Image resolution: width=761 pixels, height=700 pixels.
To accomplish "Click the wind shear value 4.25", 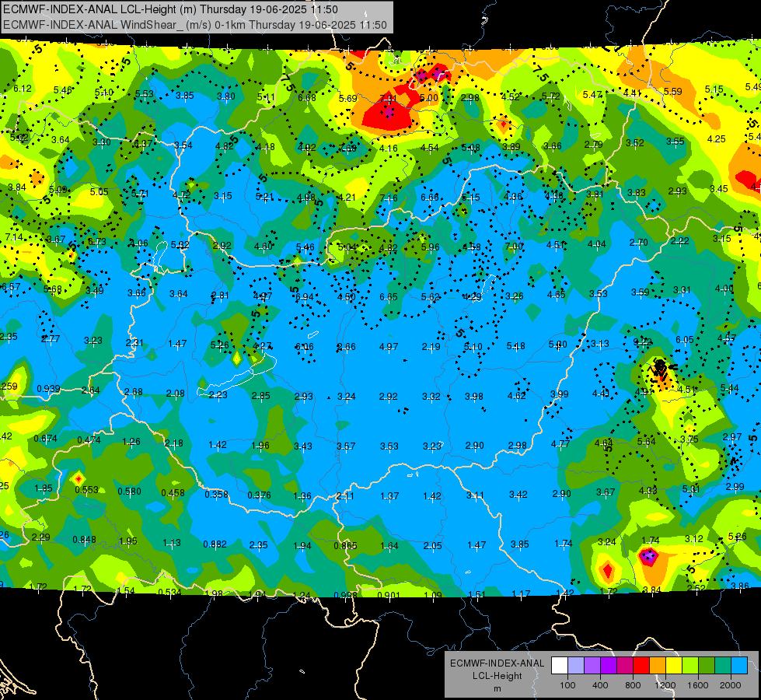I will pyautogui.click(x=717, y=139).
